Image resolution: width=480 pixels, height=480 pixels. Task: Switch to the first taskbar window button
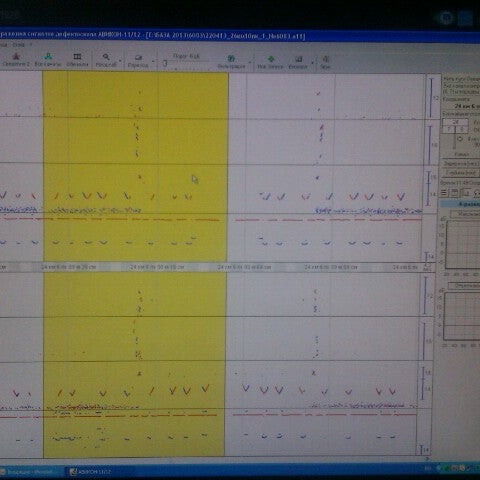[31, 472]
